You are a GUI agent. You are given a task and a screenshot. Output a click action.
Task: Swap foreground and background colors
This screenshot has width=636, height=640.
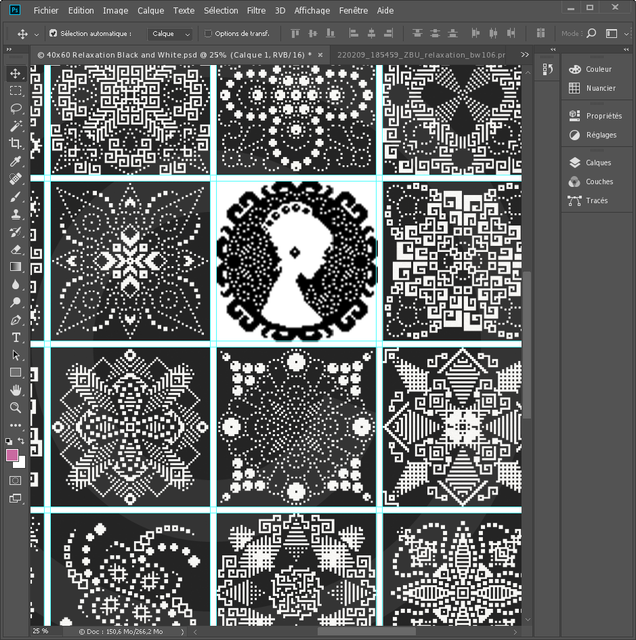(x=21, y=440)
